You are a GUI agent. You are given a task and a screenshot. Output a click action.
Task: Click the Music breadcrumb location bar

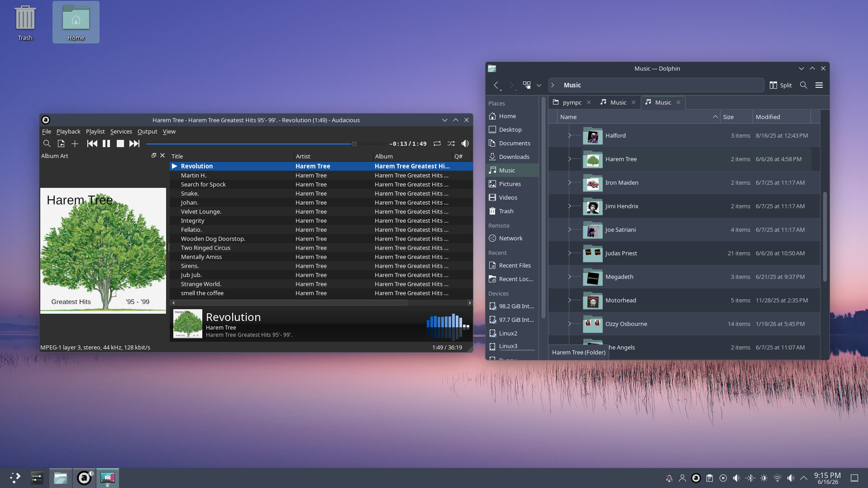point(656,85)
